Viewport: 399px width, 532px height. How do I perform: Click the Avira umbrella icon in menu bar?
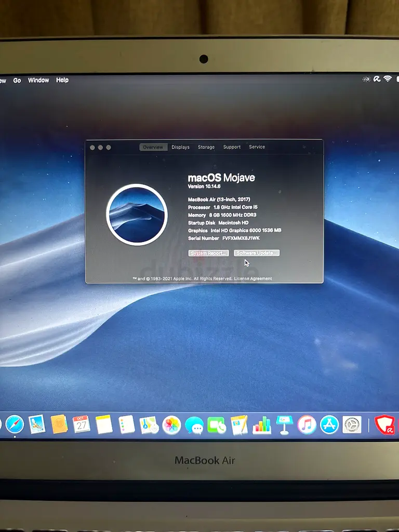pos(377,79)
